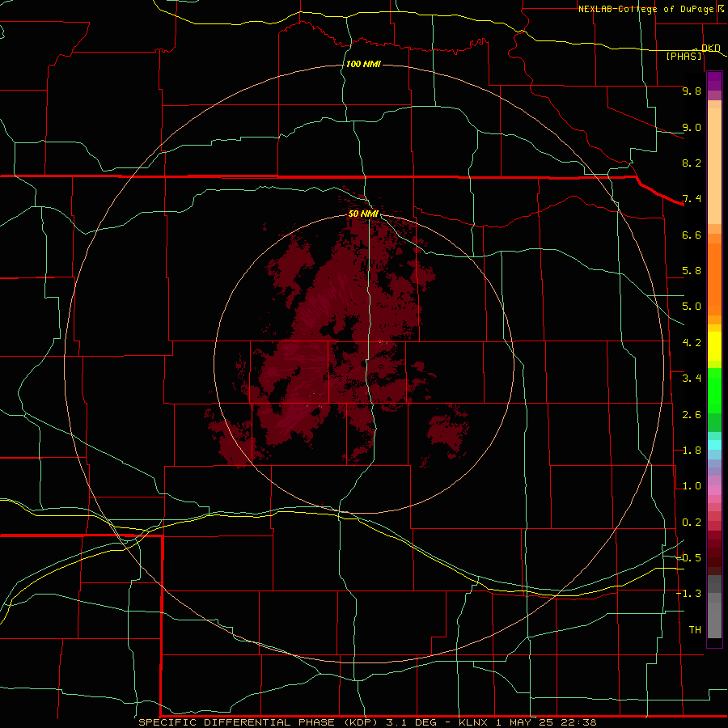Image resolution: width=728 pixels, height=728 pixels.
Task: Click the 7.4 scale value
Action: point(692,199)
